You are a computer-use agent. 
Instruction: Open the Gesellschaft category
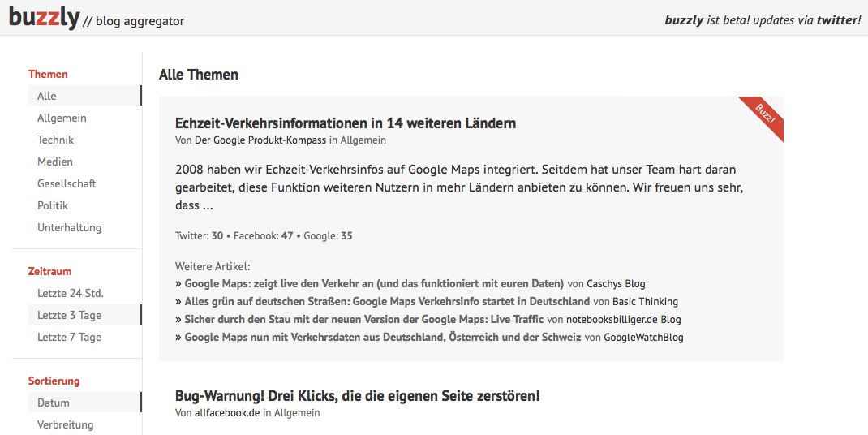coord(84,183)
